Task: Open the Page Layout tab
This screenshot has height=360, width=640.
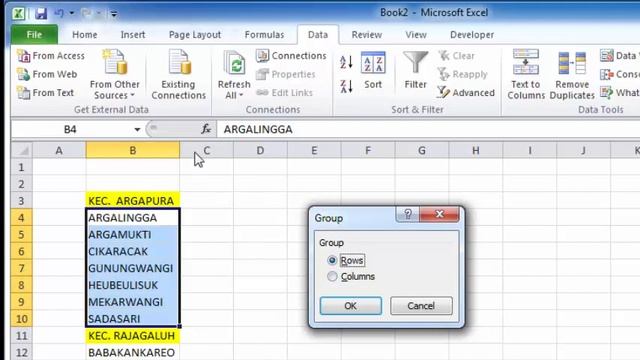Action: 195,35
